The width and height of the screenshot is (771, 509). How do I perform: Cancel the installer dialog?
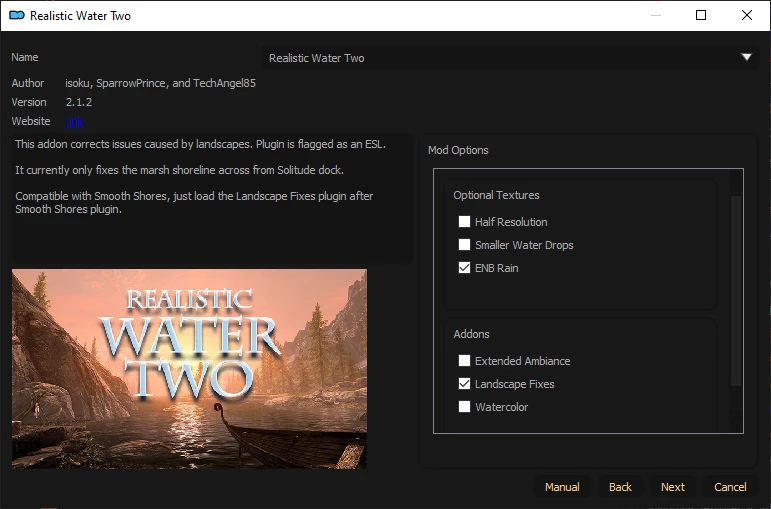730,487
